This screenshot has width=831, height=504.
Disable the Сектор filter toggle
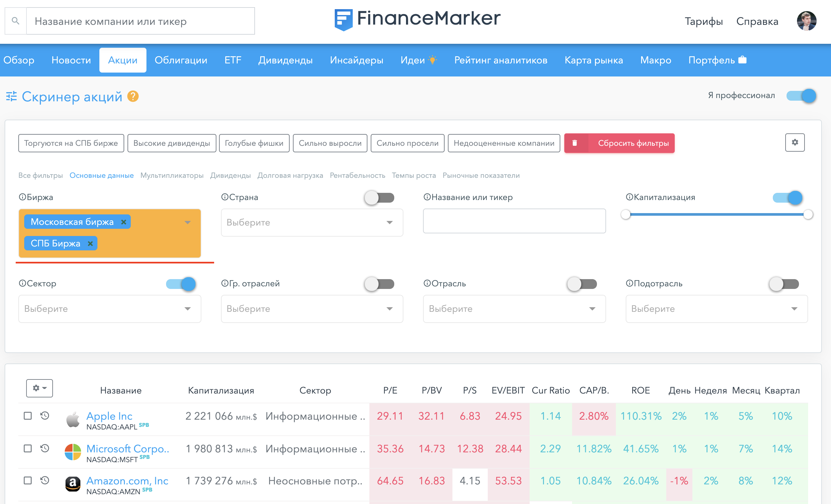pyautogui.click(x=181, y=284)
